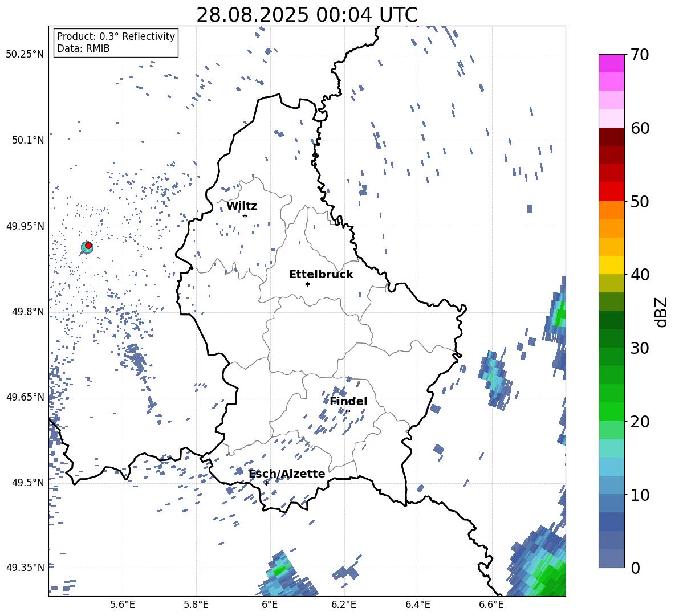Click the Wiltz city label
Screen dimensions: 675x616
coord(242,206)
